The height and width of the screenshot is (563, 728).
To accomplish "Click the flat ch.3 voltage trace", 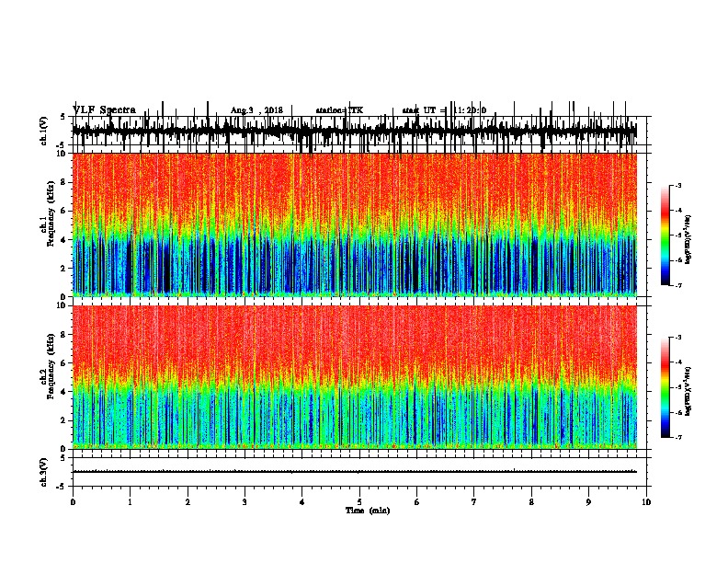I will tap(355, 472).
